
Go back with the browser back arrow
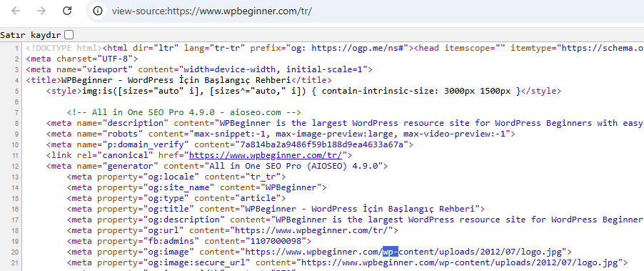coord(16,11)
